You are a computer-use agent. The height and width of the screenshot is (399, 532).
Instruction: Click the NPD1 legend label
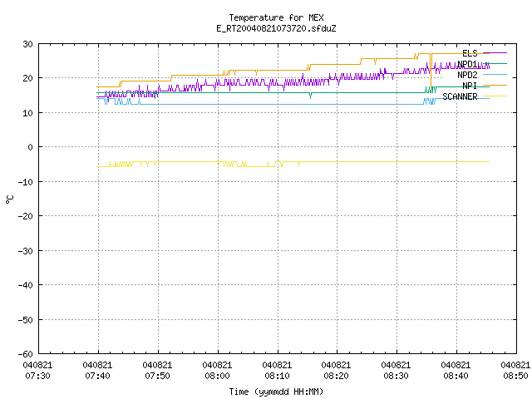(467, 64)
